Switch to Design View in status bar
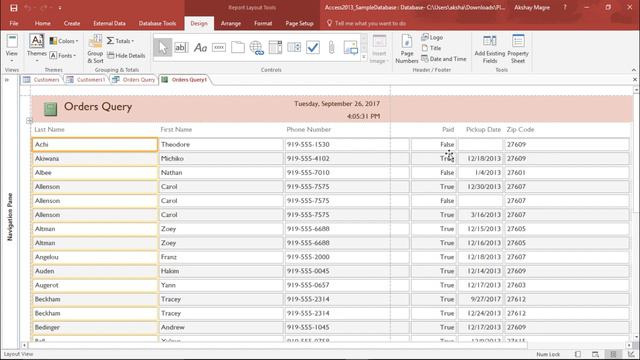Image resolution: width=640 pixels, height=360 pixels. click(631, 354)
